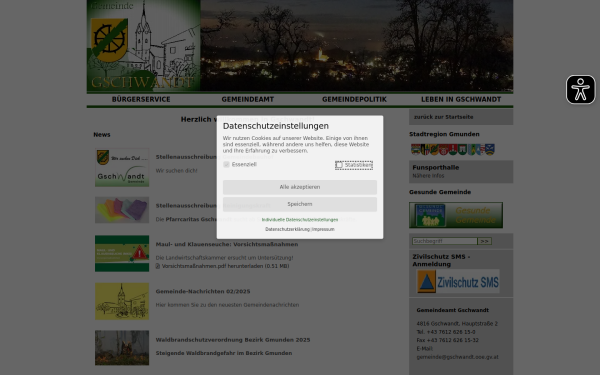Open Individuelle Datenschutzeinstellungen link
This screenshot has width=600, height=375.
coord(300,220)
